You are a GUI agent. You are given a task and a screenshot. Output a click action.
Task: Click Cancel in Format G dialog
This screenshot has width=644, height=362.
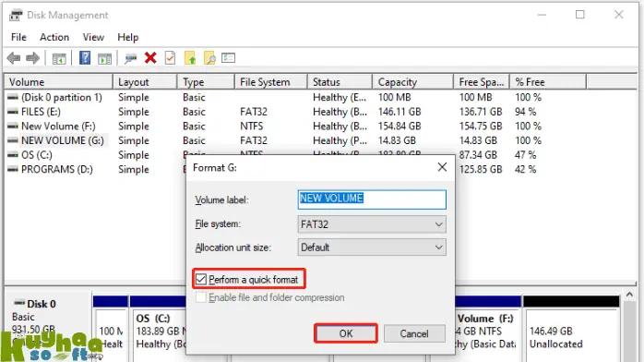coord(414,333)
